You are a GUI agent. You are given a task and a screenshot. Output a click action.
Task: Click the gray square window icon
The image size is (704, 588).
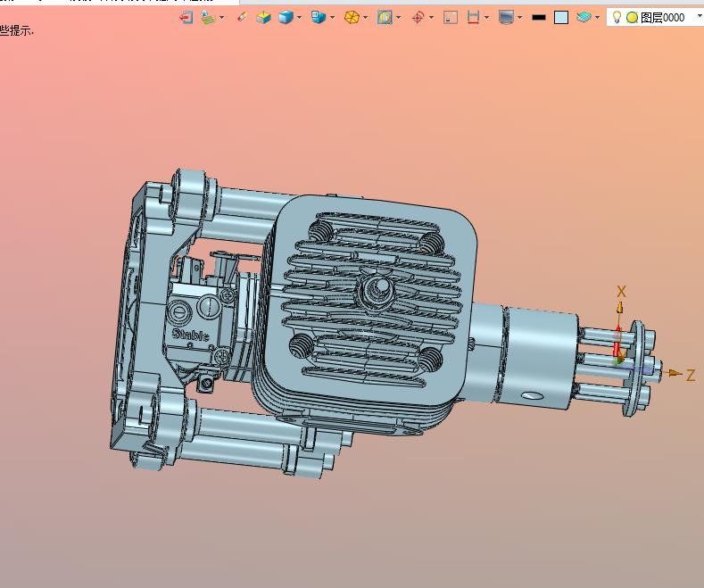[x=451, y=18]
